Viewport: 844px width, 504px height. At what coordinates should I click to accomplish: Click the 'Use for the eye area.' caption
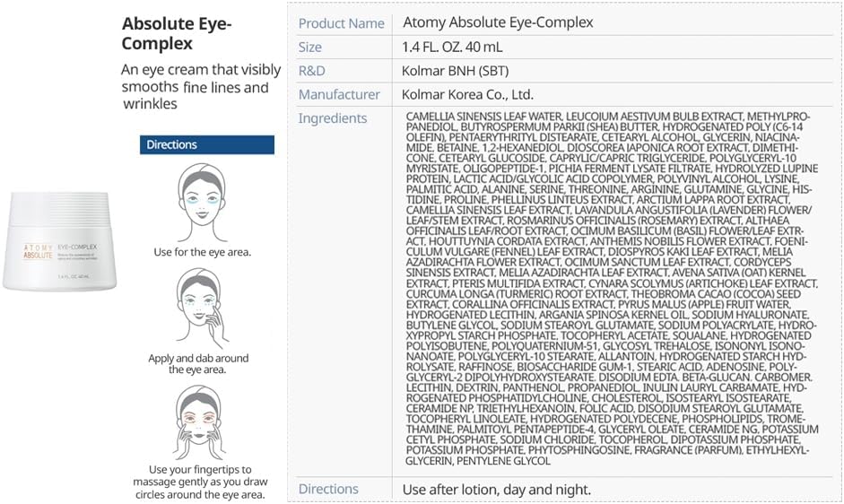(x=203, y=252)
